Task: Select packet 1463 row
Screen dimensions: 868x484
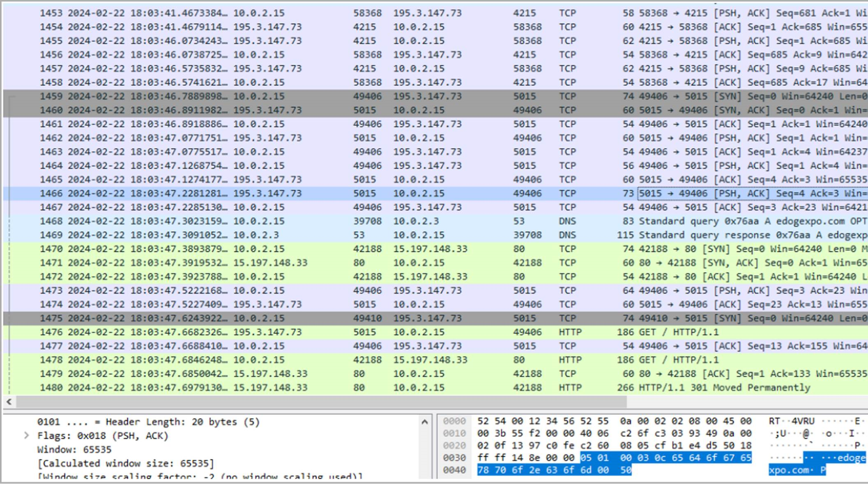Action: [435, 152]
